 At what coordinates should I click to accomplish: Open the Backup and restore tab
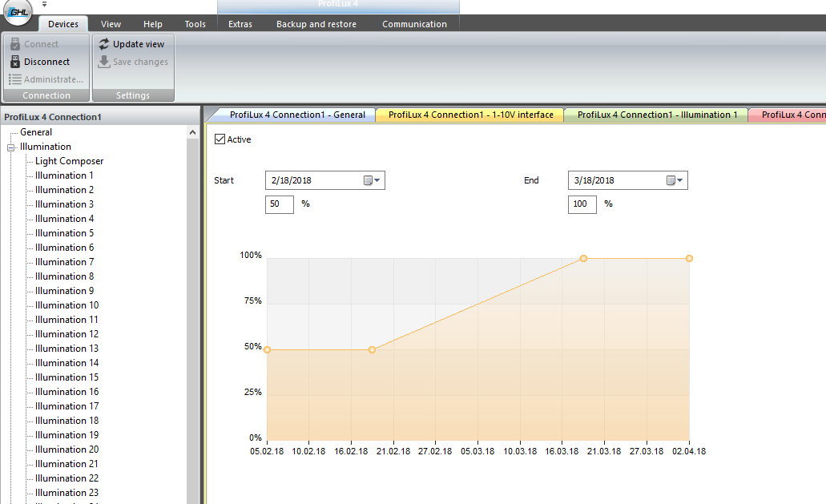[316, 24]
